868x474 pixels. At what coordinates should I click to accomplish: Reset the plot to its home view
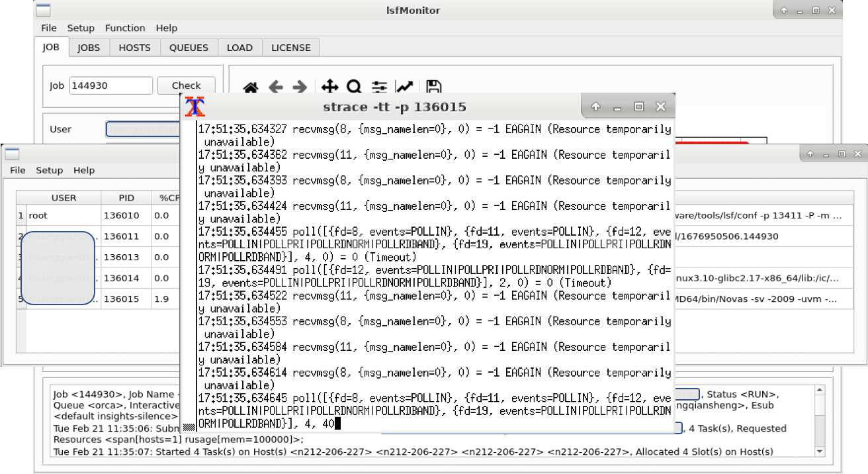click(x=251, y=86)
